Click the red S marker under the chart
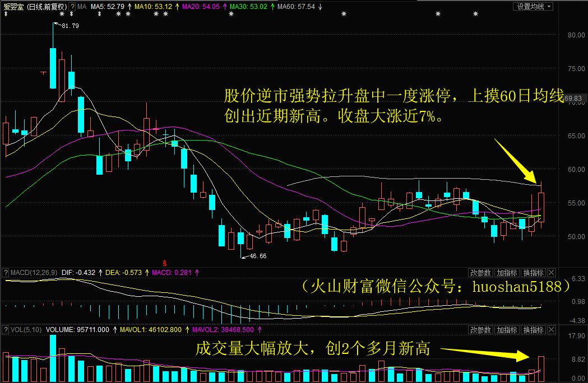Screen dimensions: 588x383 click(164, 262)
